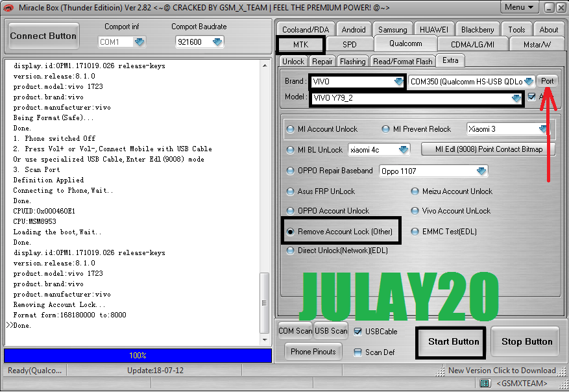The image size is (569, 392).
Task: Click the 'Removing Account Lock...' log line
Action: 59,304
